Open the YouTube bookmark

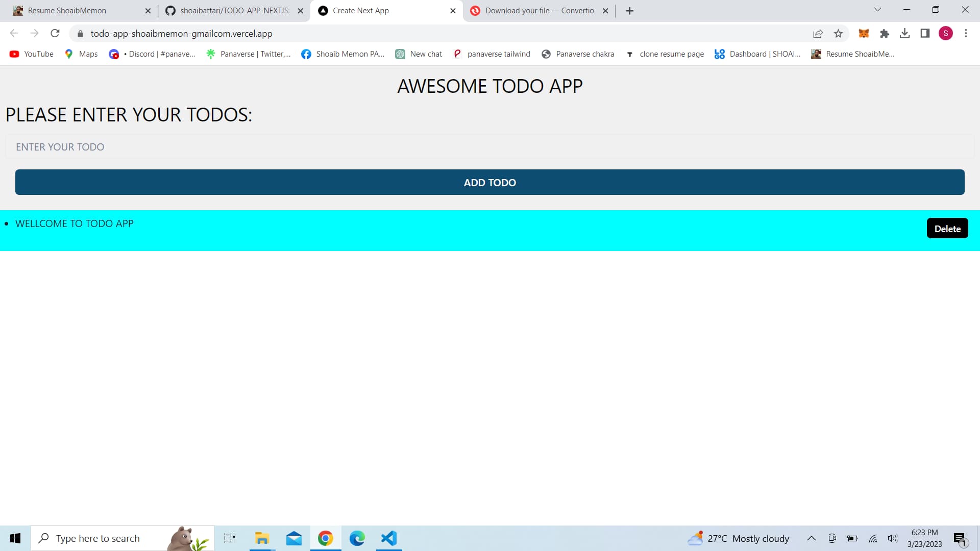(x=31, y=54)
